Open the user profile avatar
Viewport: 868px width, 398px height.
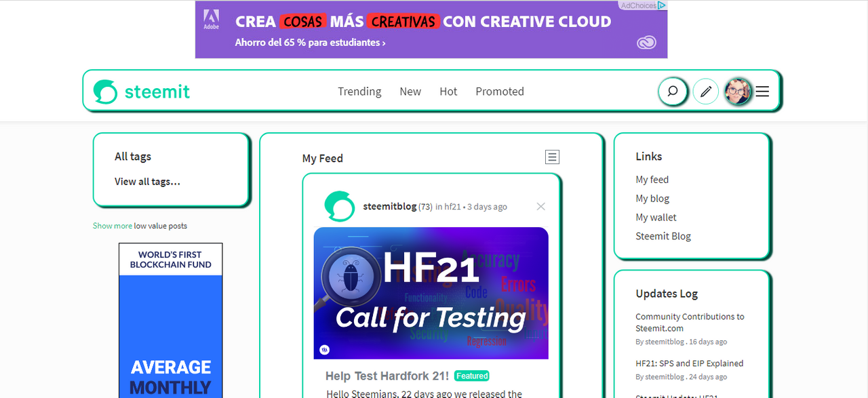pyautogui.click(x=738, y=91)
